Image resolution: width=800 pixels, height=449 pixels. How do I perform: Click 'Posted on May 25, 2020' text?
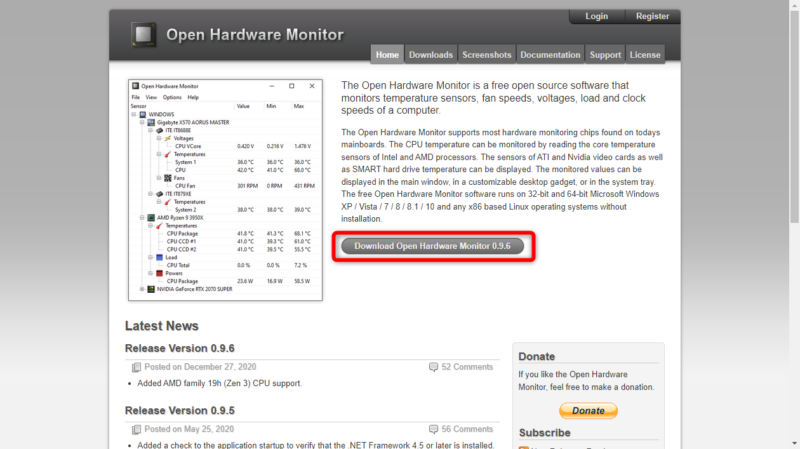click(189, 429)
